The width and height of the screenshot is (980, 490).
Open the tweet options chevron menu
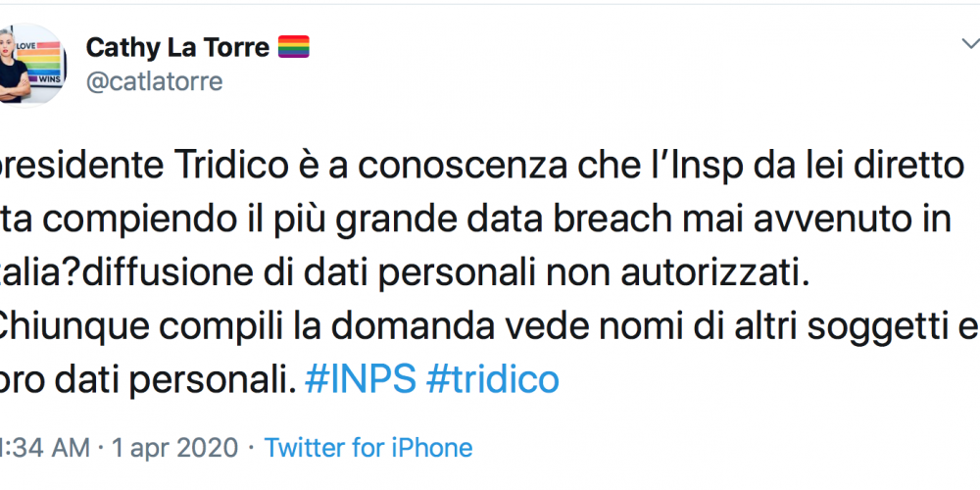coord(970,44)
